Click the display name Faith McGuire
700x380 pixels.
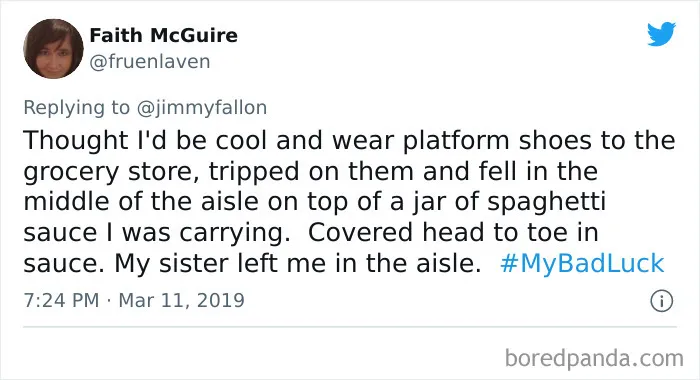[x=163, y=35]
